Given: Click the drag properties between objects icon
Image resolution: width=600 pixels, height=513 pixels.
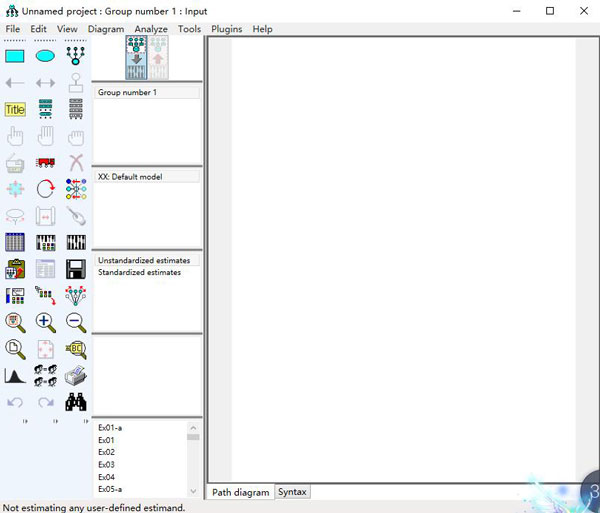Looking at the screenshot, I should [45, 295].
